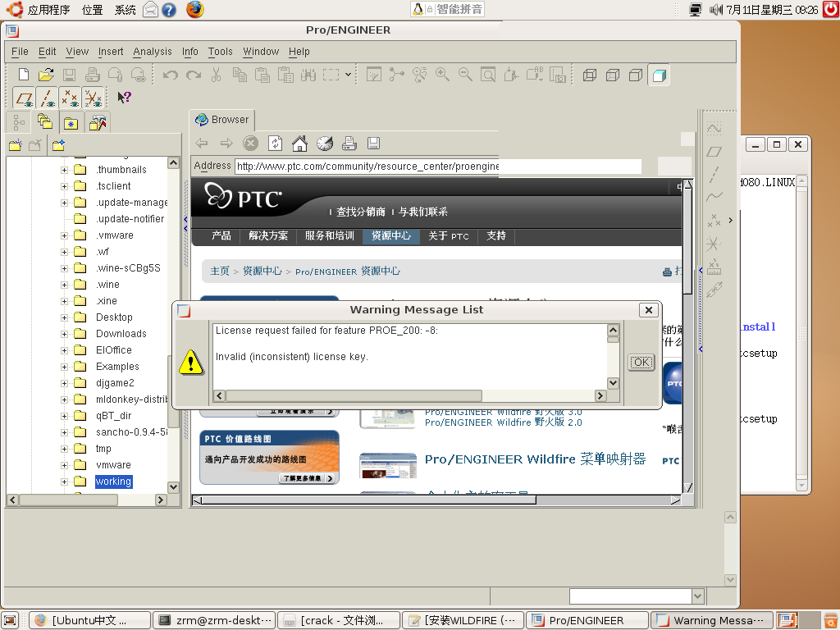Open the browser History clock icon
The image size is (840, 630).
tap(325, 144)
